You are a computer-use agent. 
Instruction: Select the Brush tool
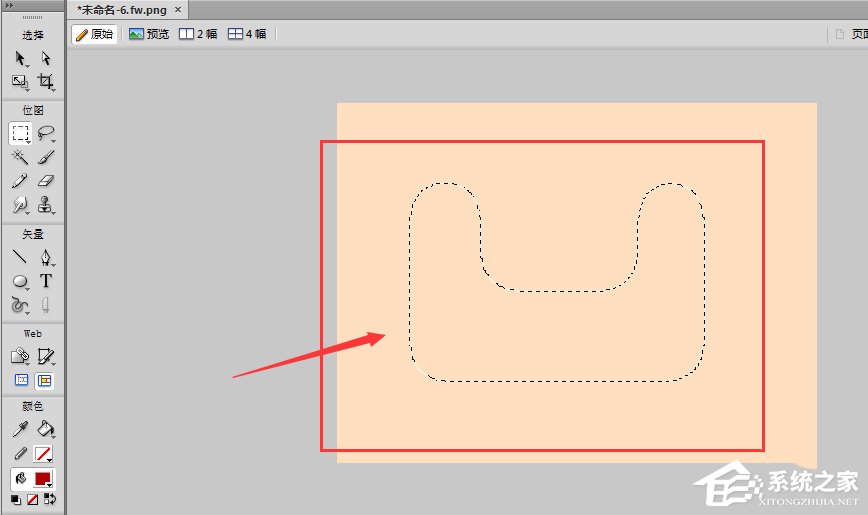click(x=46, y=157)
